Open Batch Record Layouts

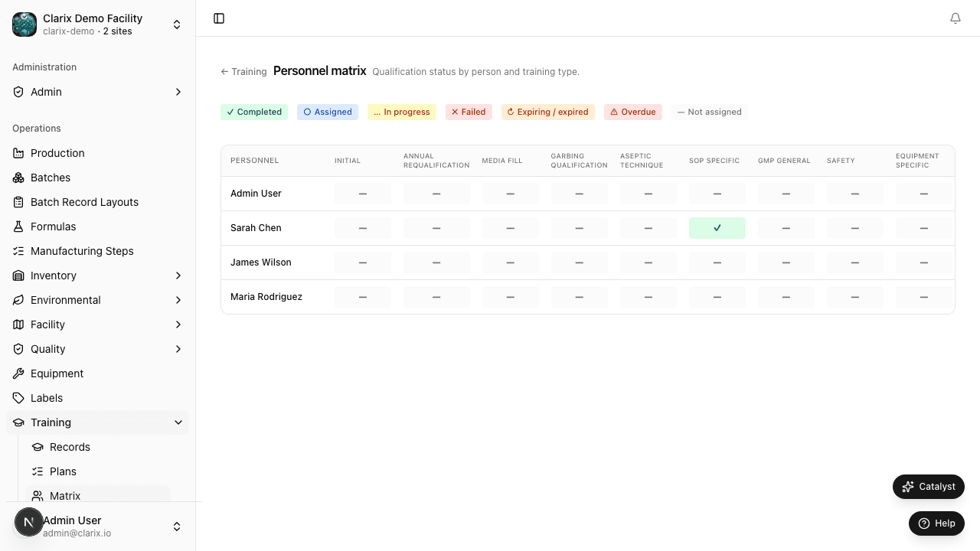(x=98, y=202)
